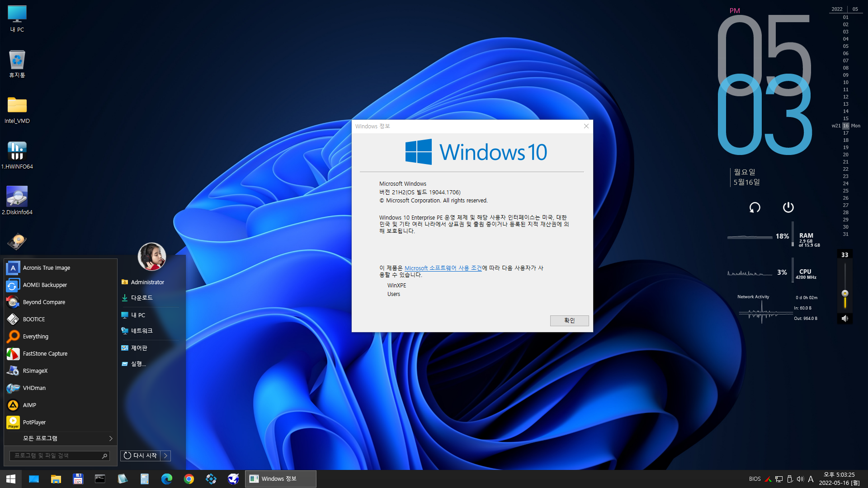This screenshot has height=488, width=868.
Task: Mute using the volume widget speaker icon
Action: coord(845,319)
